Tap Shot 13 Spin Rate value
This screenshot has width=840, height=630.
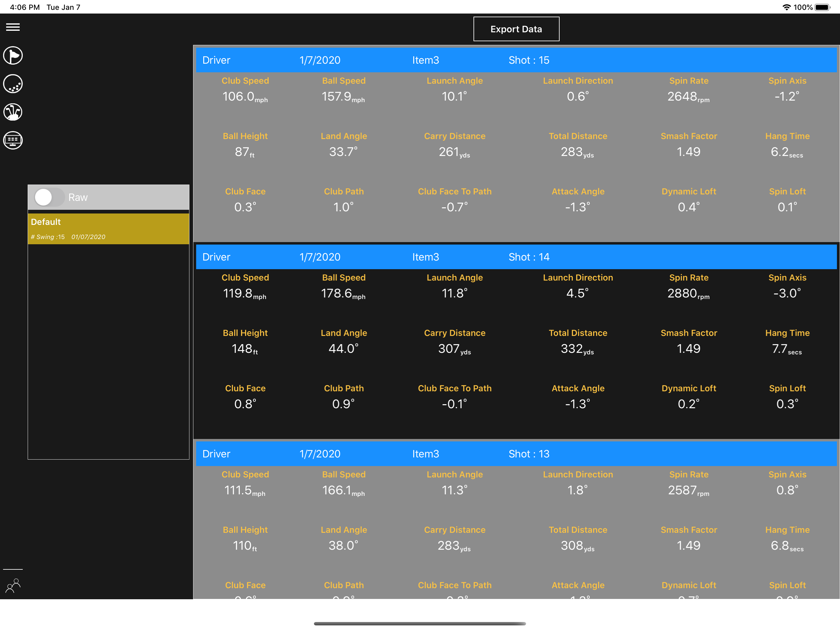[688, 490]
